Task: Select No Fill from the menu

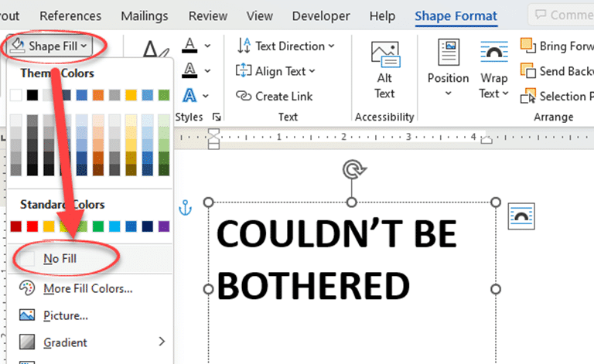Action: pos(60,259)
